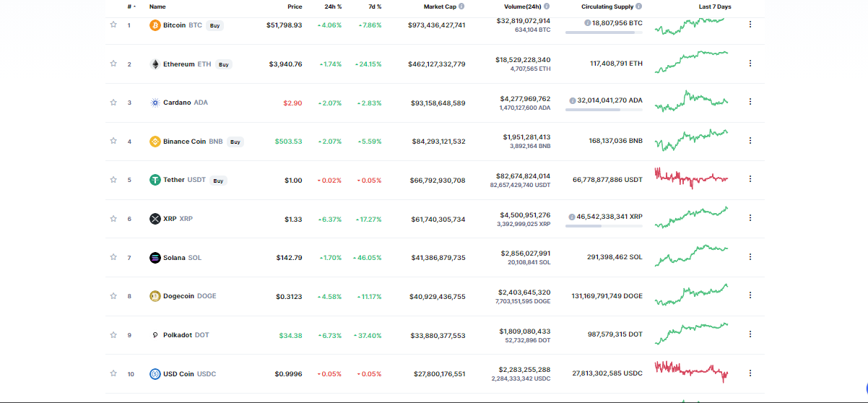Image resolution: width=868 pixels, height=403 pixels.
Task: Click Ethereum market cap $462,127,332,779
Action: click(x=436, y=64)
